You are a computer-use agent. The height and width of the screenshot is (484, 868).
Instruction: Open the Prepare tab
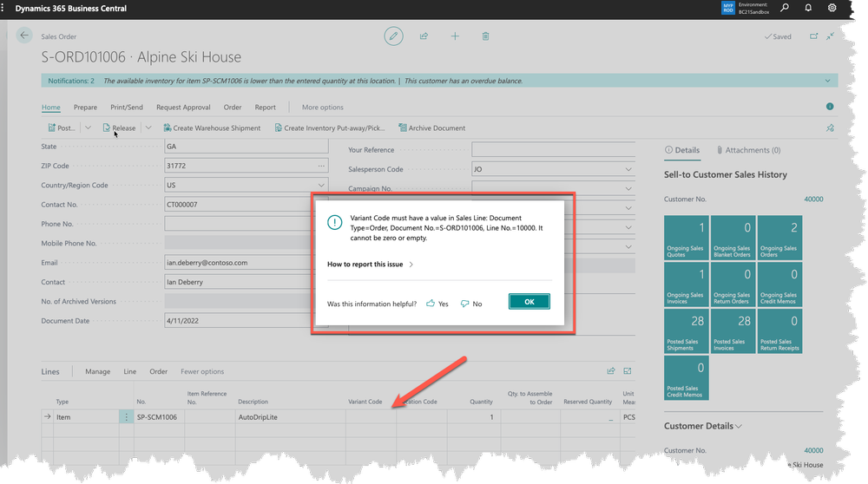pos(85,108)
